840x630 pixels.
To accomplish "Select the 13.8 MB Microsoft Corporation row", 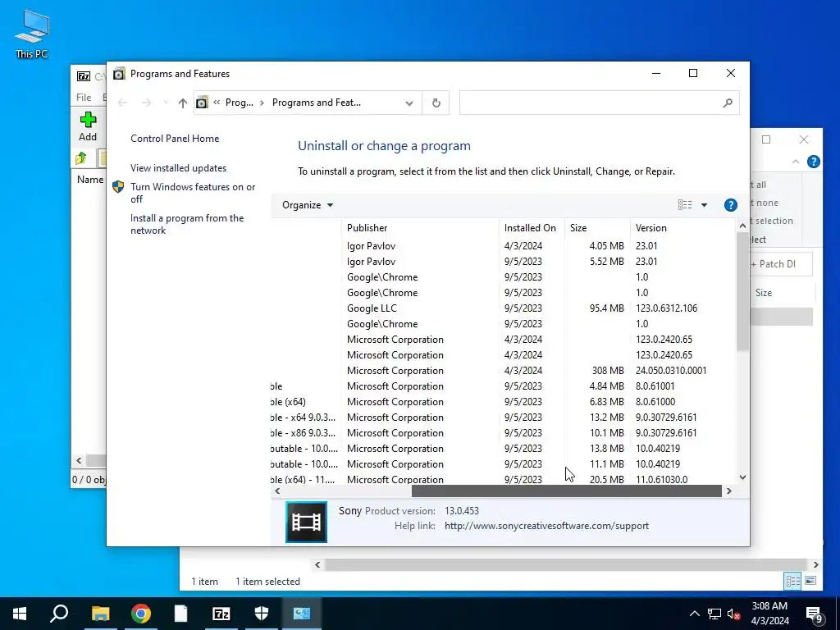I will (504, 448).
